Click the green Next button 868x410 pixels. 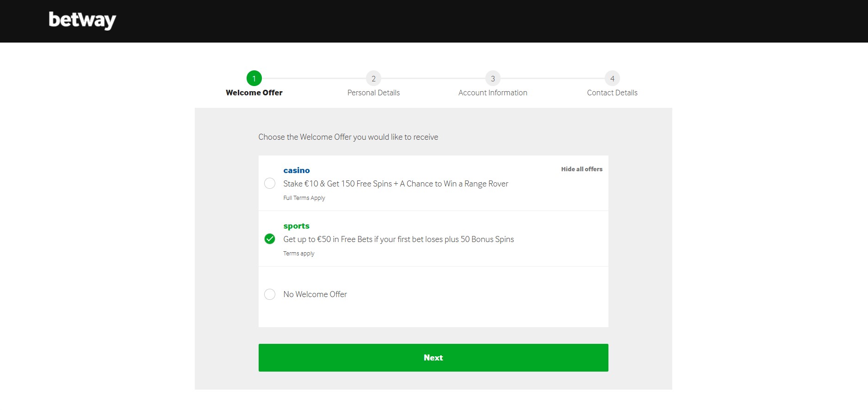[433, 358]
